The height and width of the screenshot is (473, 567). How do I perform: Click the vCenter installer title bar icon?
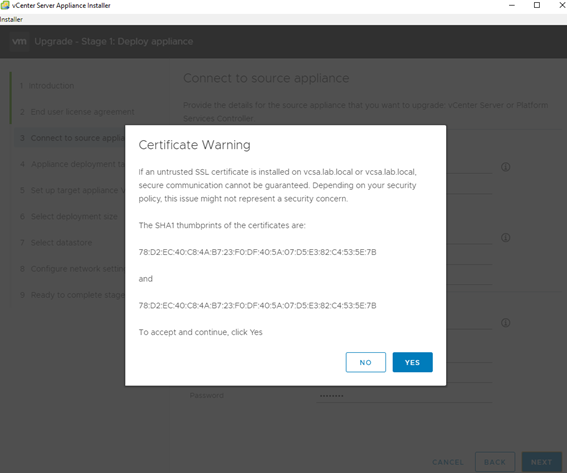click(5, 5)
